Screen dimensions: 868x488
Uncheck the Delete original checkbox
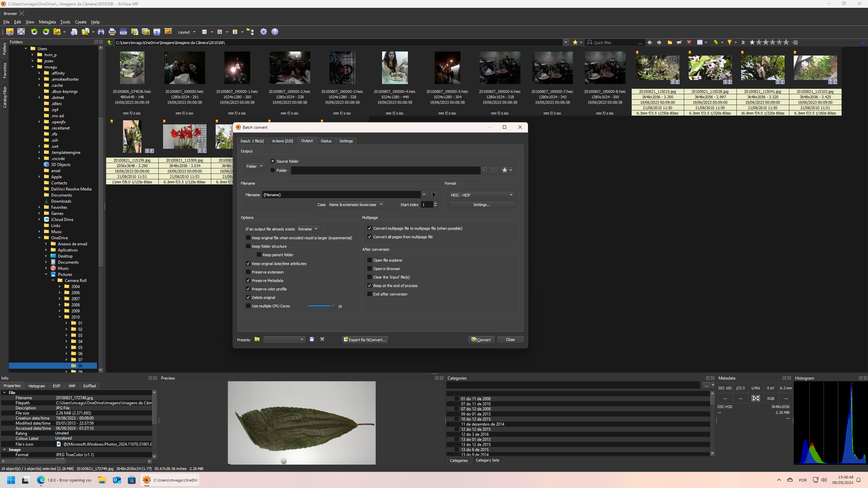[248, 298]
